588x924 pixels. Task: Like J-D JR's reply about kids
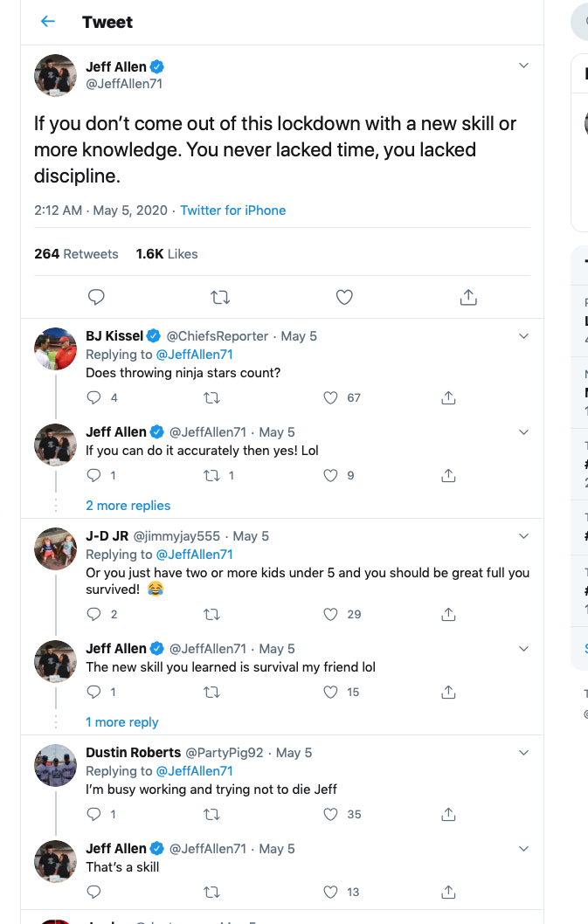330,614
